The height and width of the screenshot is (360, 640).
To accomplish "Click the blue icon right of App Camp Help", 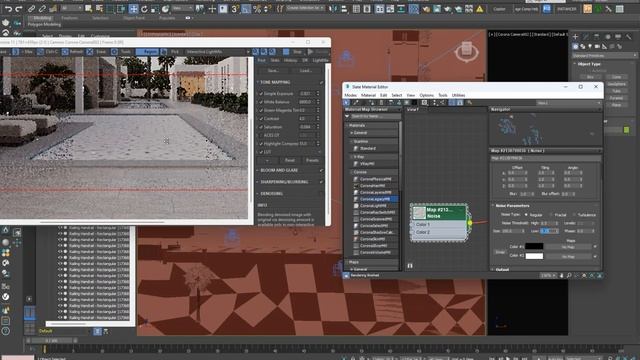I will tap(547, 9).
